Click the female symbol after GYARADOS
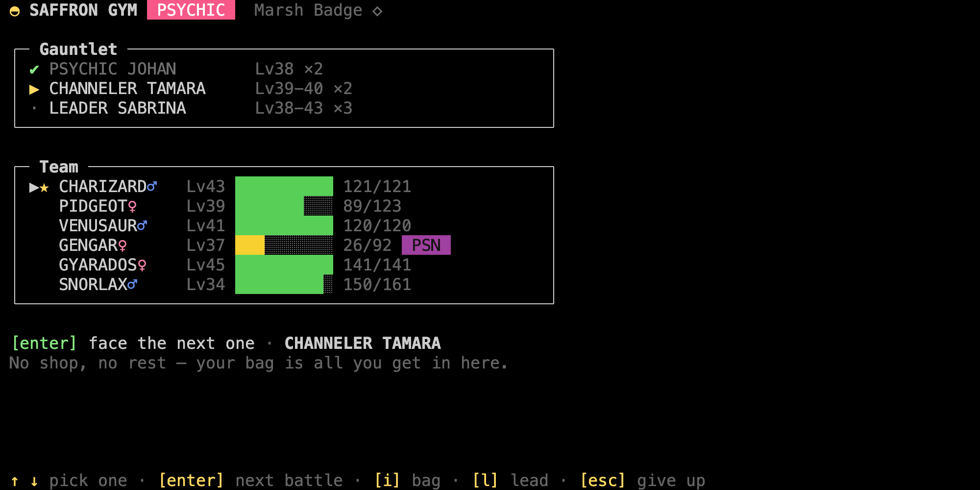The height and width of the screenshot is (490, 980). coord(142,265)
